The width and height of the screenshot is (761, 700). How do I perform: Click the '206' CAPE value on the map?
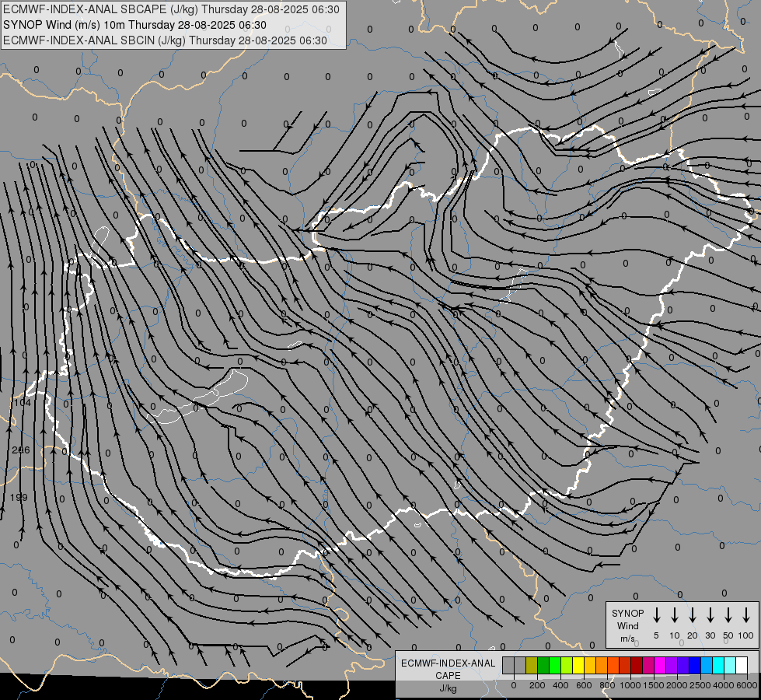pos(21,450)
